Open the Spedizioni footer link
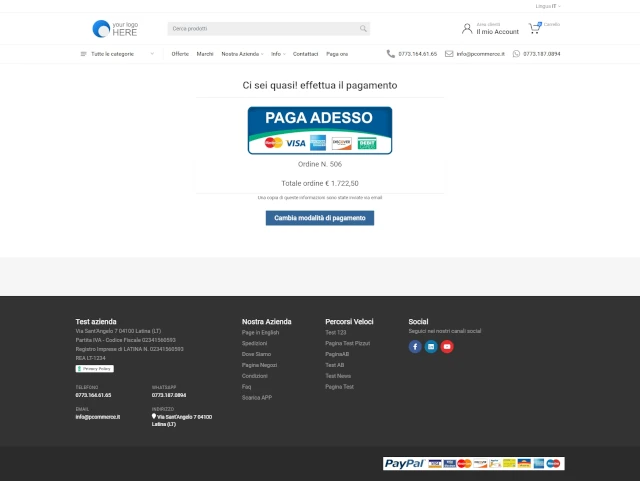The image size is (640, 481). (254, 343)
